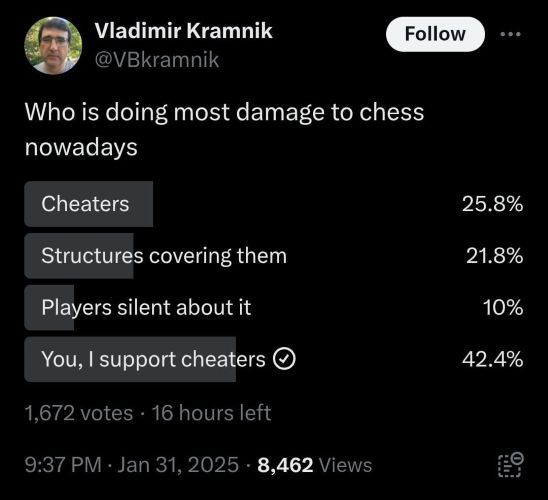The width and height of the screenshot is (548, 500).
Task: Click the 1,672 votes count
Action: tap(79, 413)
